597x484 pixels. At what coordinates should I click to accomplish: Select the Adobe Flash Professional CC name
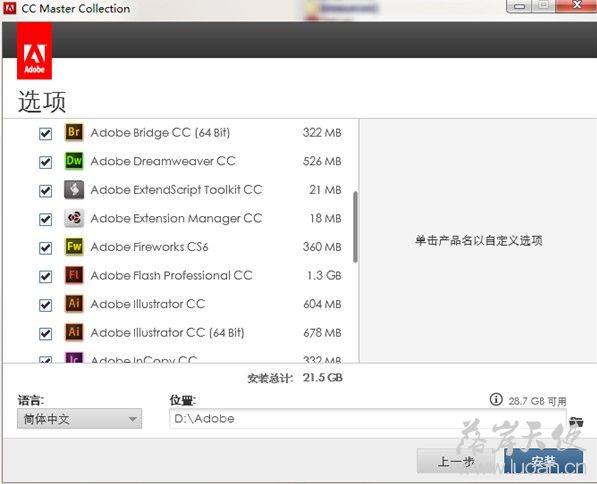tap(171, 275)
